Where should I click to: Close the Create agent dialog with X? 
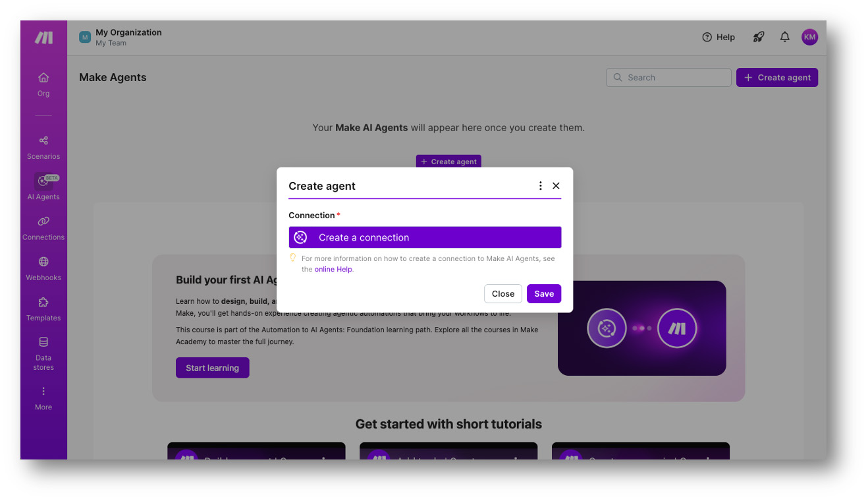click(x=556, y=186)
